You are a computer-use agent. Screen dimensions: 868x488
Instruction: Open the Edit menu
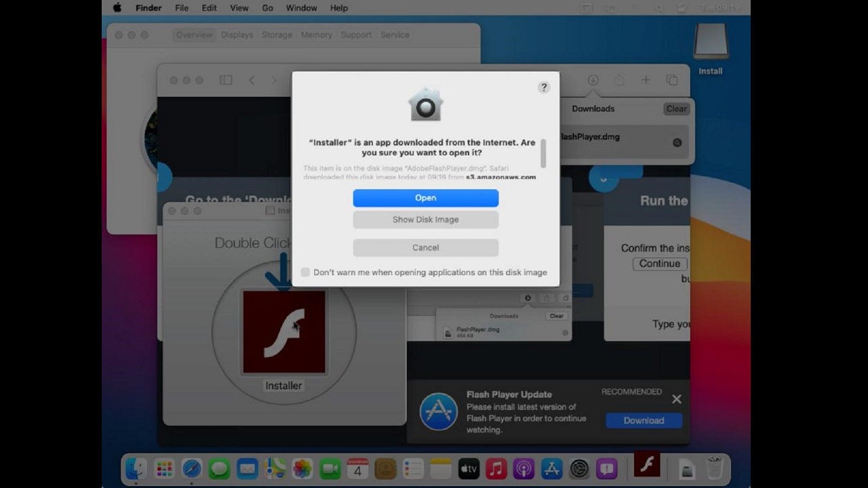click(x=209, y=8)
